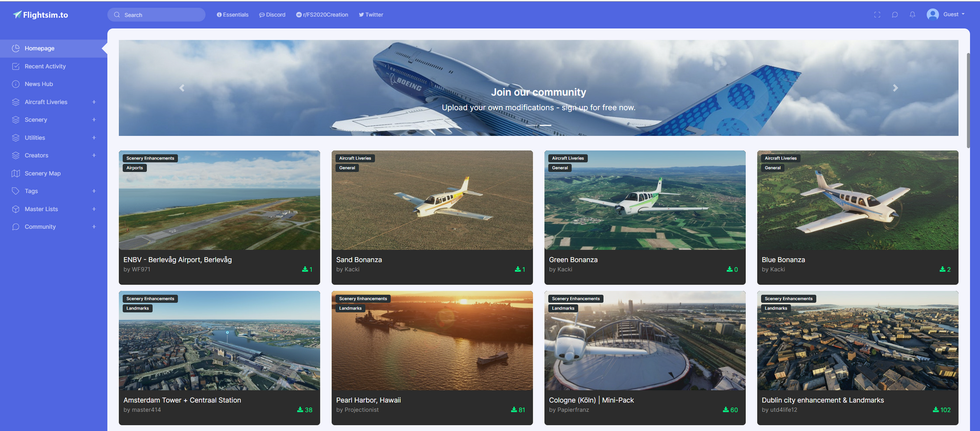Viewport: 980px width, 431px height.
Task: Click the Homepage pie chart icon
Action: [x=16, y=48]
